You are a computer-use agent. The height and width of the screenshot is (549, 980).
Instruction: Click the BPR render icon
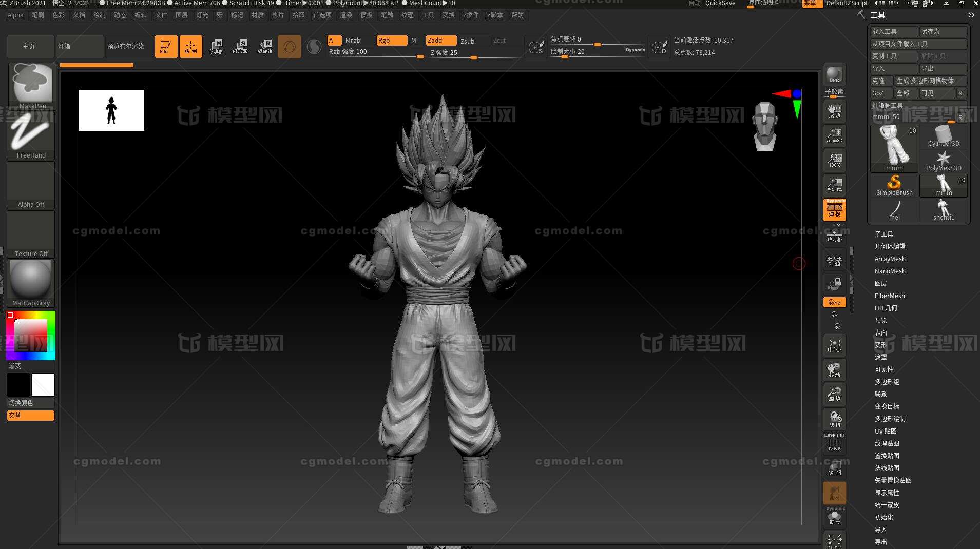tap(834, 74)
